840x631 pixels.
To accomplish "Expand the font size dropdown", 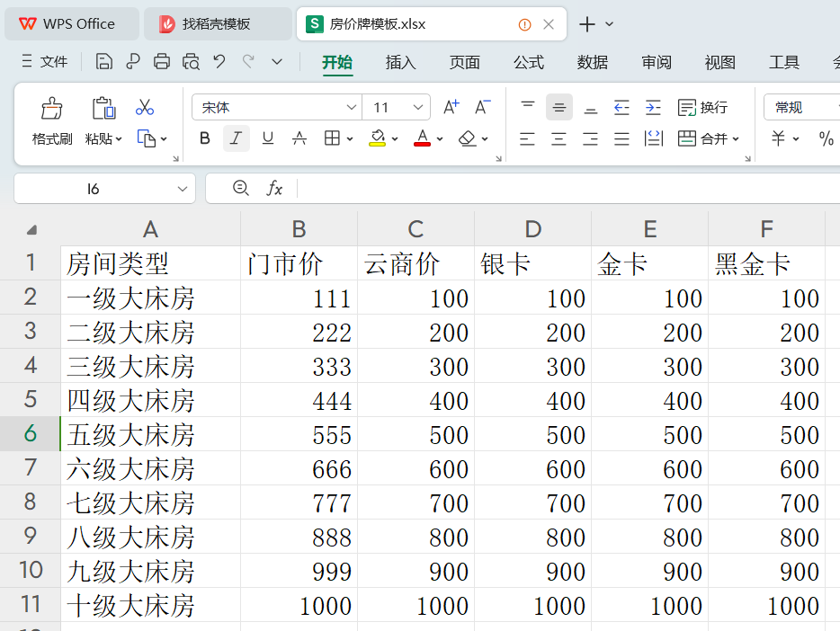I will (418, 108).
